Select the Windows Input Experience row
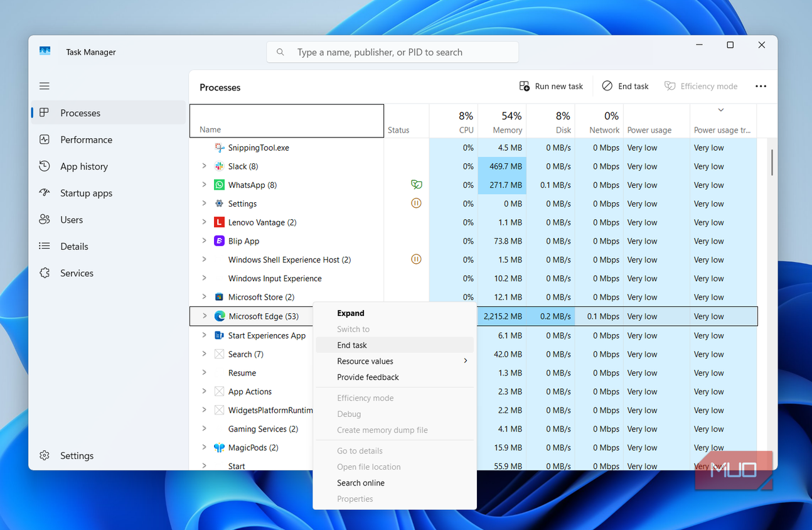The image size is (812, 530). (x=474, y=278)
